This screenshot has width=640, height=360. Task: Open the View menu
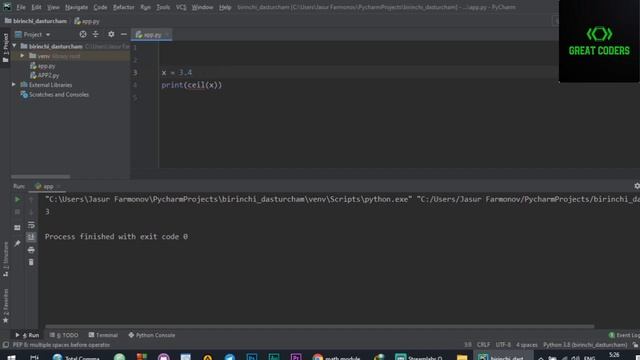click(x=53, y=7)
